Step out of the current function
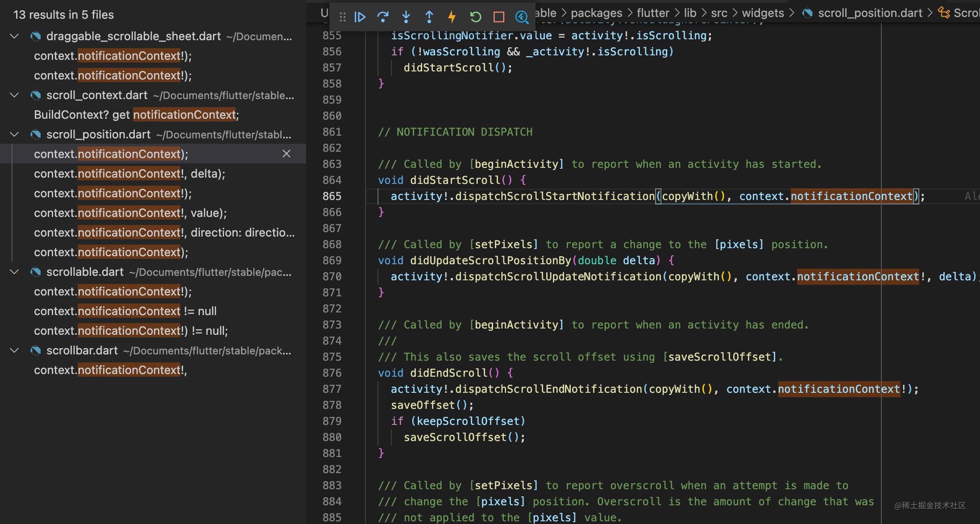Viewport: 980px width, 524px height. (x=429, y=17)
